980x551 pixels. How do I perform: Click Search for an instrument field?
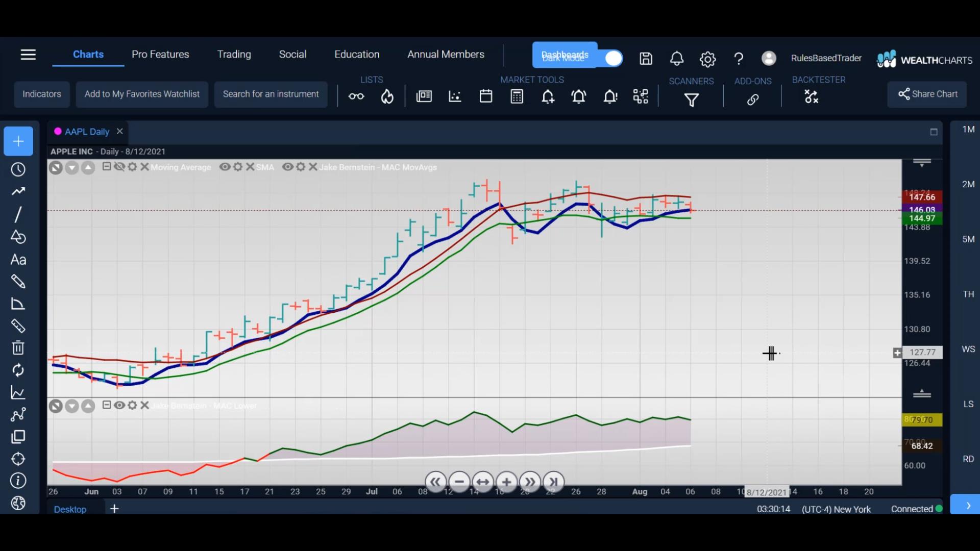[271, 94]
